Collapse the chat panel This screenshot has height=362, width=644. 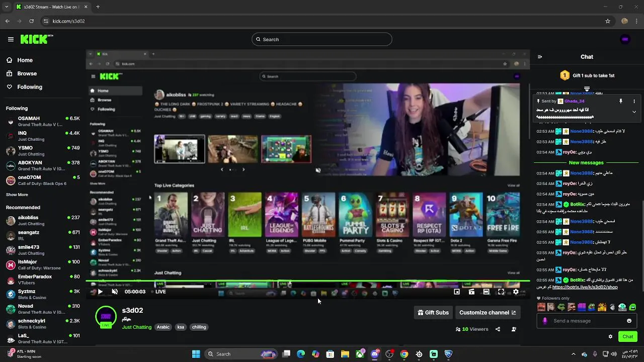tap(540, 57)
